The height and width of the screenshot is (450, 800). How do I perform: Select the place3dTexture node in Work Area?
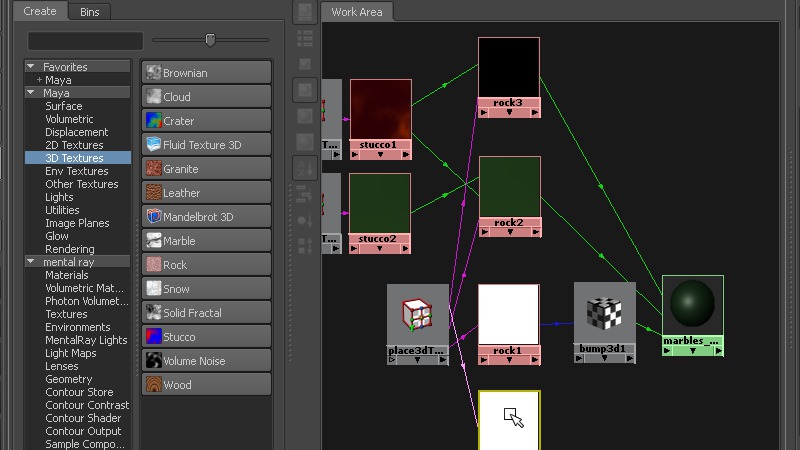pos(418,315)
